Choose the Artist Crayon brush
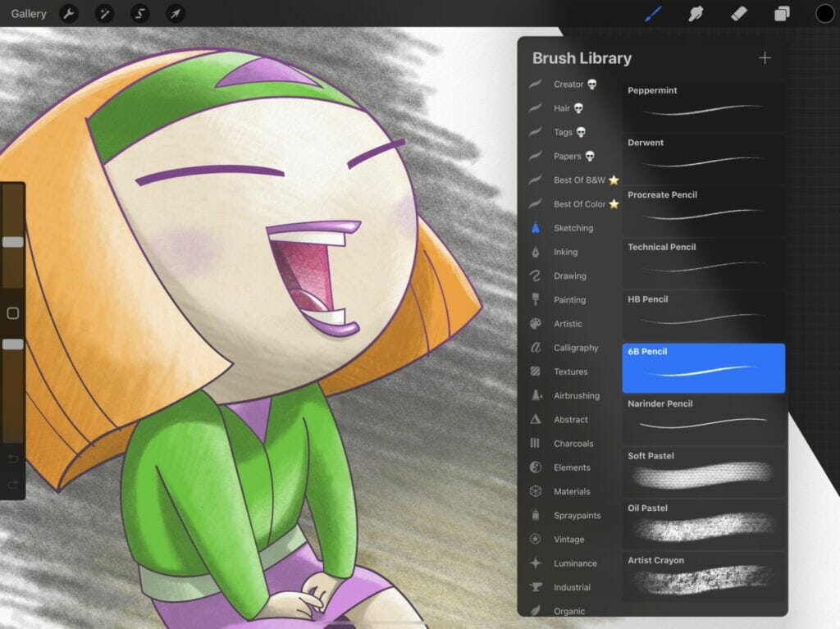 (x=703, y=577)
